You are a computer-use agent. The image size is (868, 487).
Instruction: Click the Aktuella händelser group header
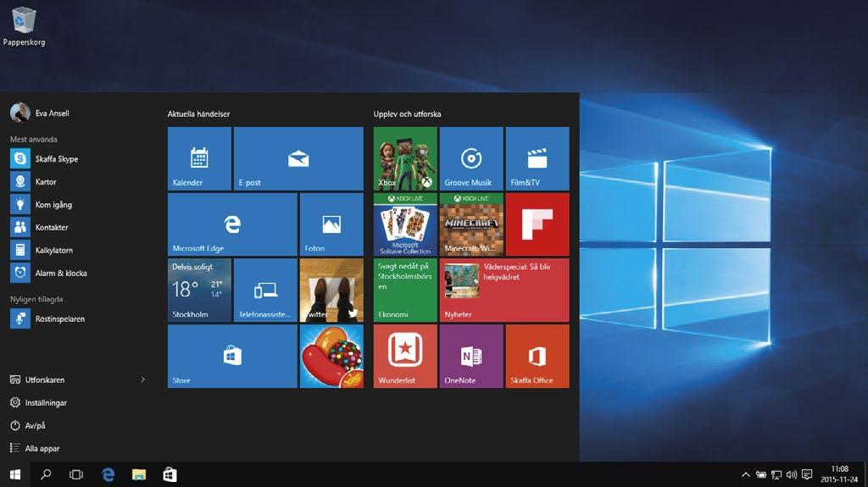pyautogui.click(x=198, y=114)
